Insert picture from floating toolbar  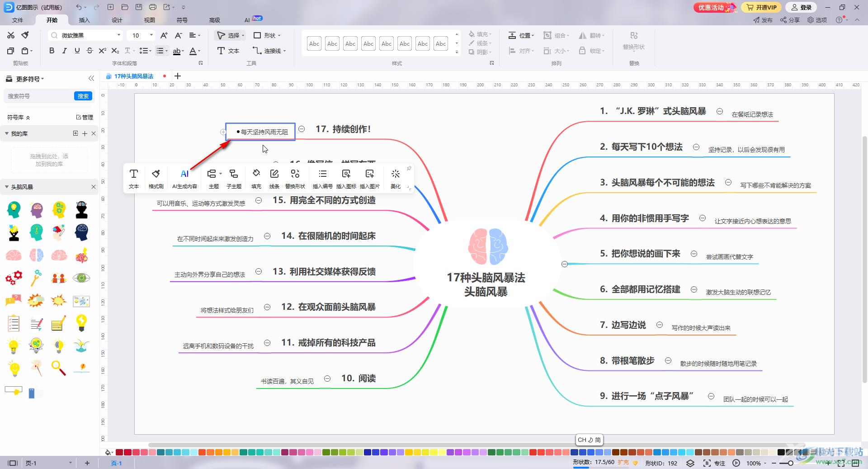point(370,178)
